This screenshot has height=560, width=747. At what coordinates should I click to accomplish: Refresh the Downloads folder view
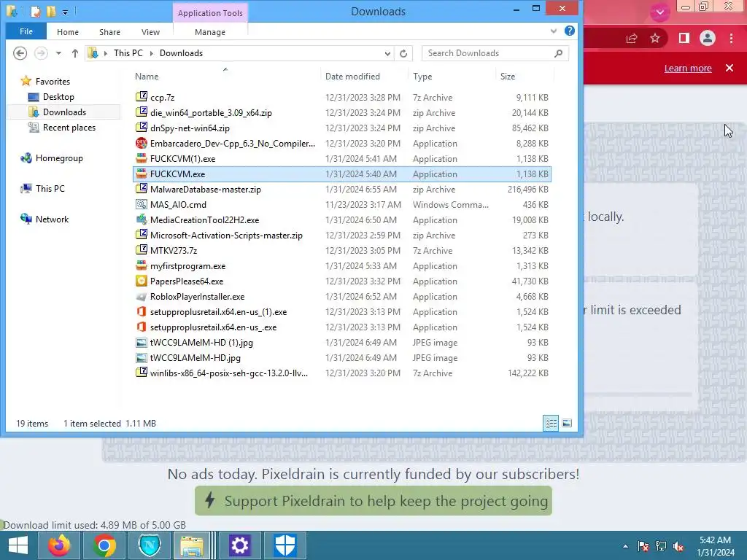[403, 53]
